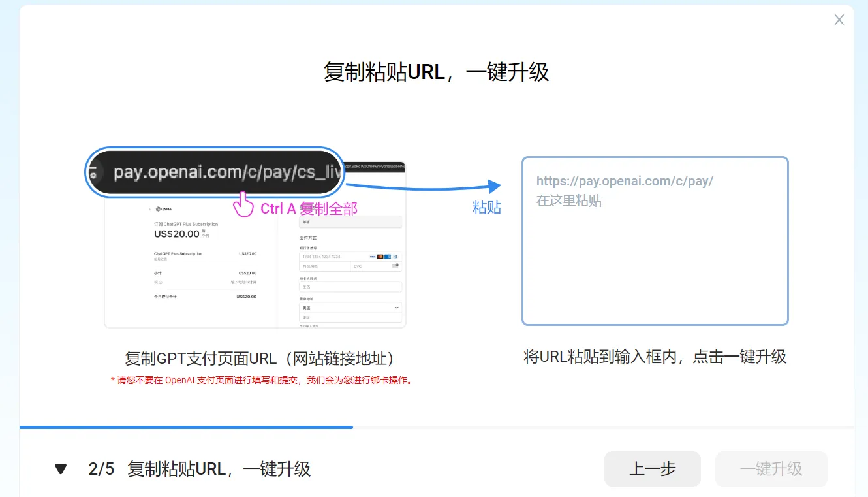Screen dimensions: 868x497
Task: Click the caption 复制GPT支付页面URL（网站链接地址）
Action: click(260, 359)
